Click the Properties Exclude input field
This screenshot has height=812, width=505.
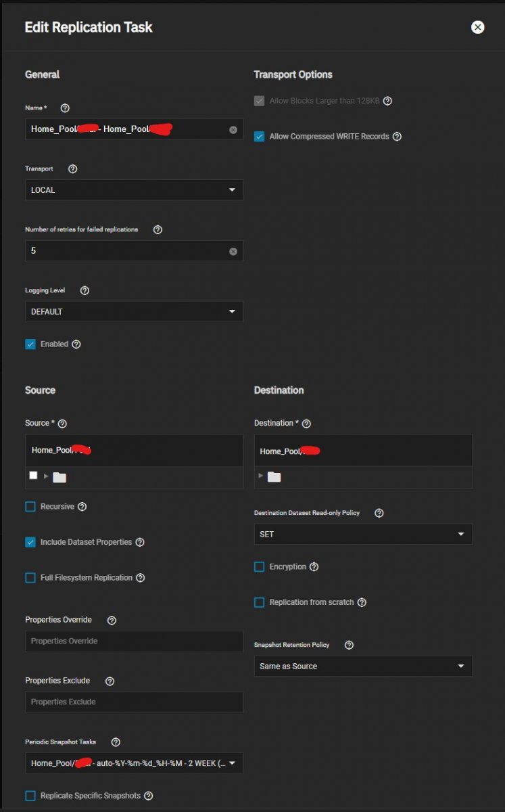134,702
